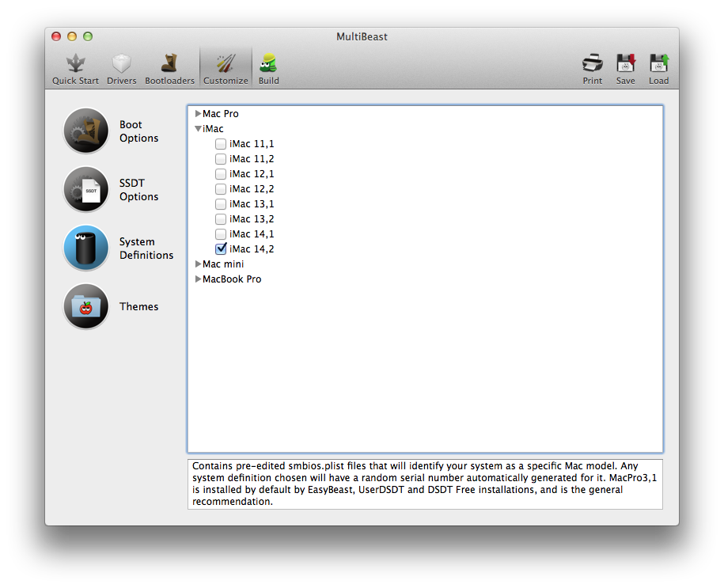Click the 'iMac 13,2' row label
This screenshot has height=588, width=724.
click(252, 219)
